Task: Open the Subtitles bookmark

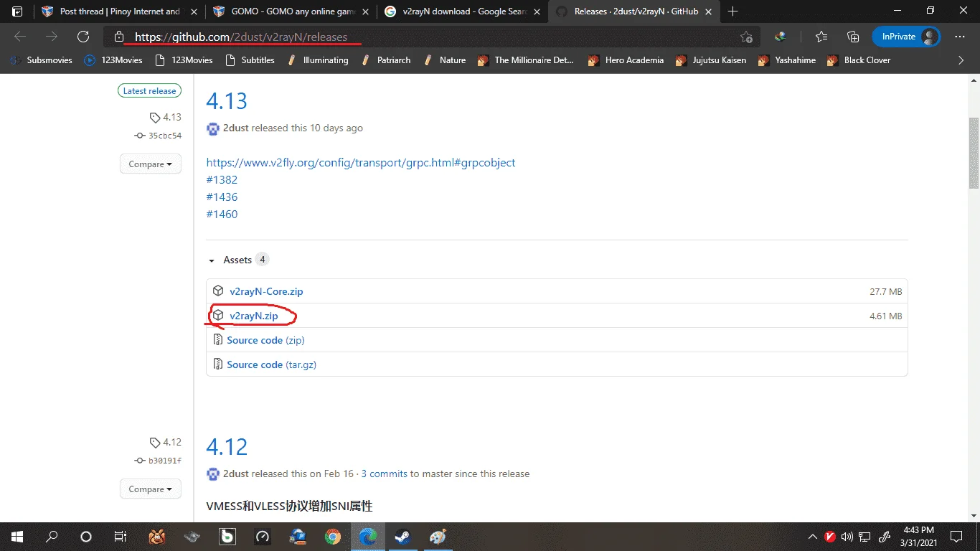Action: [250, 60]
